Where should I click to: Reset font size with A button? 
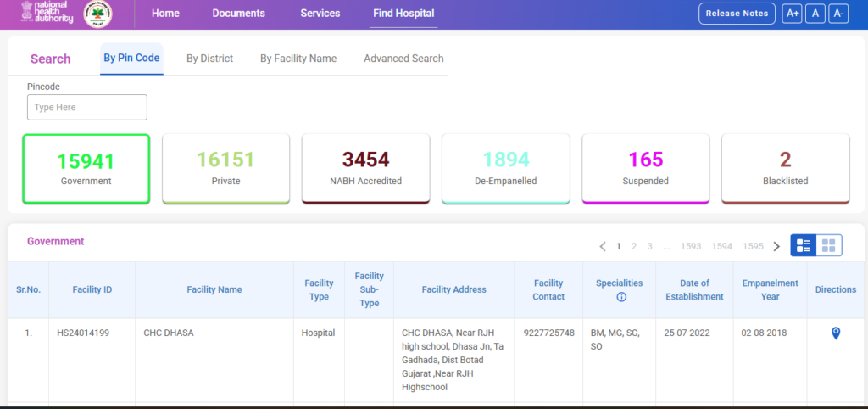click(815, 14)
